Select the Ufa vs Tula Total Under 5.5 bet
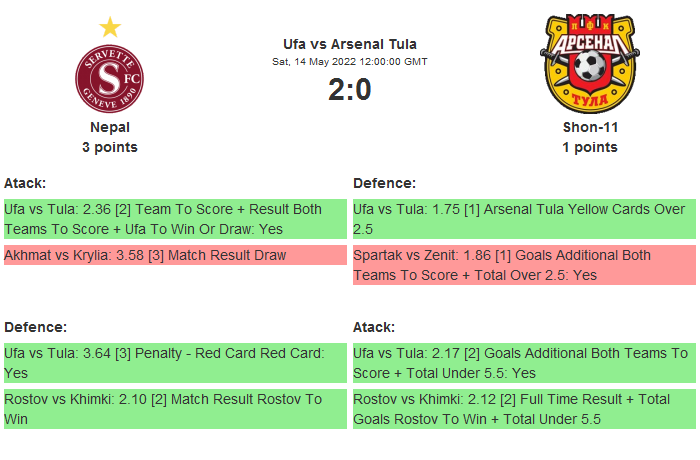 (x=524, y=363)
